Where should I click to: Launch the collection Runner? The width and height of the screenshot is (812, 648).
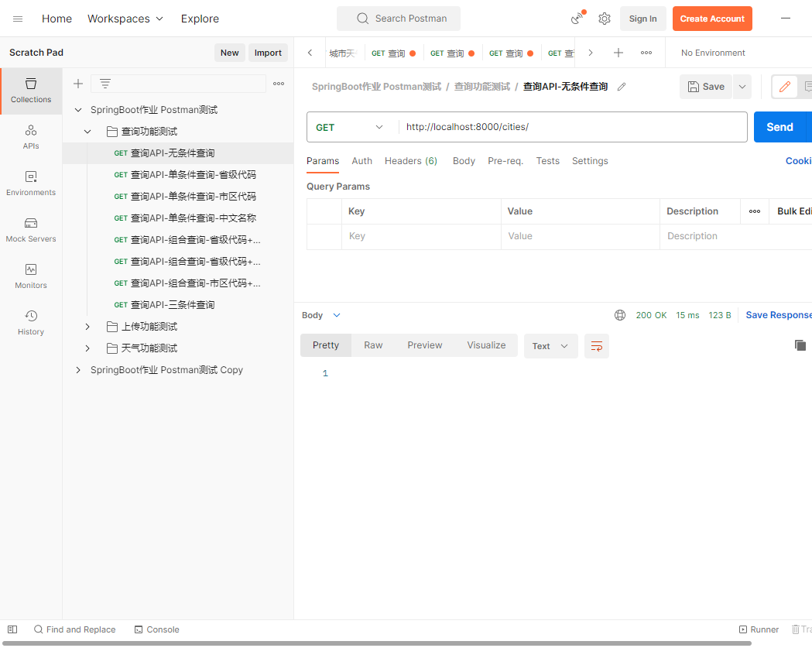click(759, 629)
